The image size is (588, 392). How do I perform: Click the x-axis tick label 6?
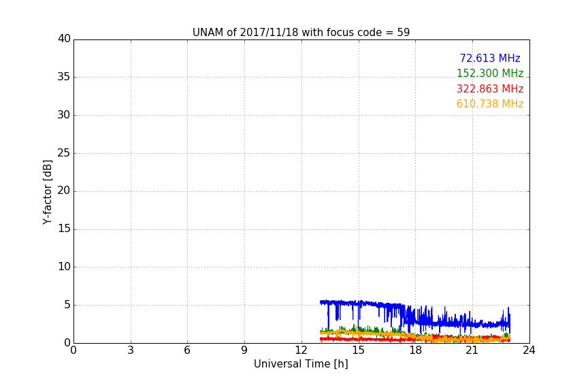coord(188,350)
